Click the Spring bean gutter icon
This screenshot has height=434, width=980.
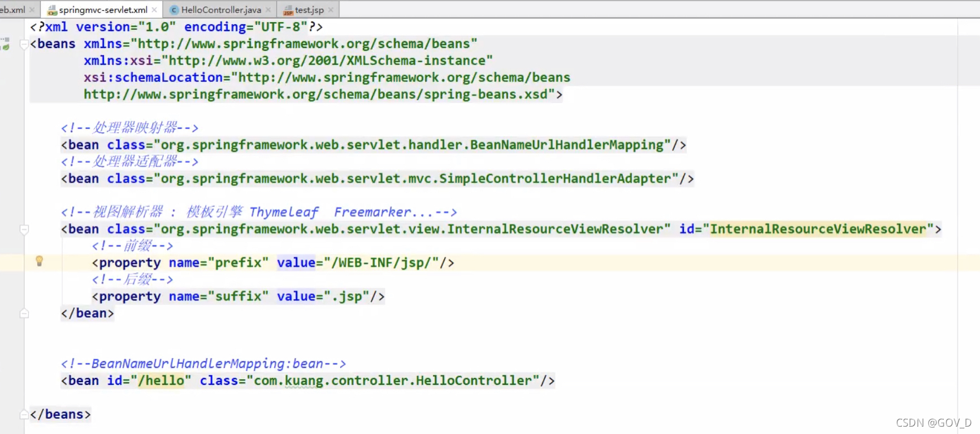(6, 44)
